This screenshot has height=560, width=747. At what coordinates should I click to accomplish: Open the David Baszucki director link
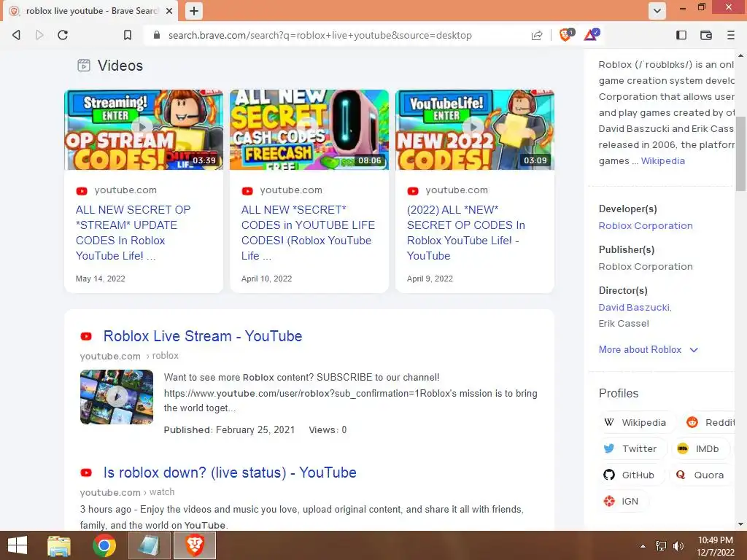[x=634, y=308]
